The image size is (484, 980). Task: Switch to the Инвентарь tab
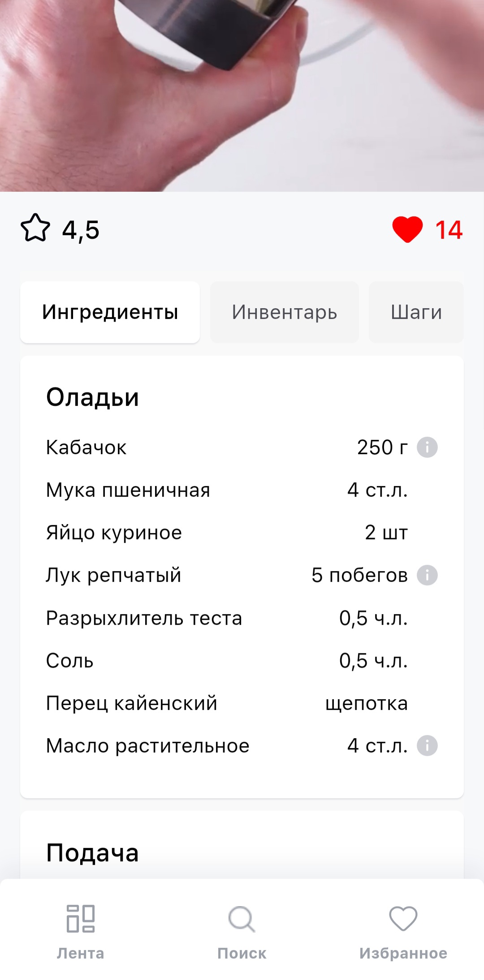click(285, 312)
